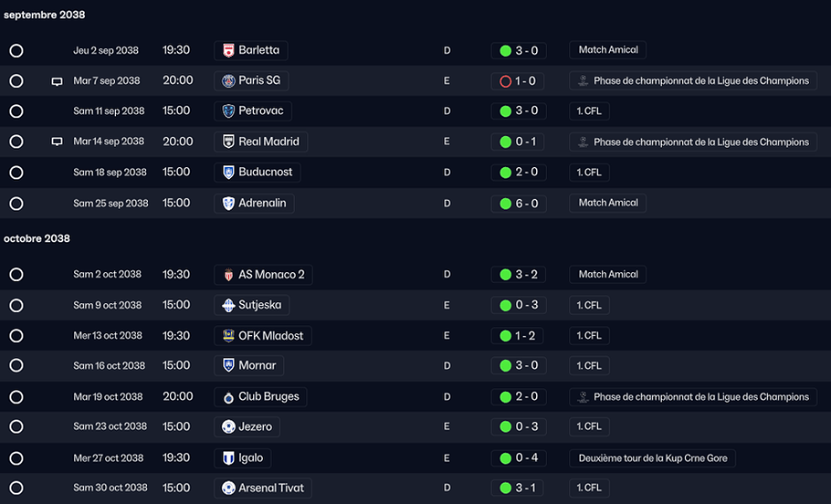Click the Real Madrid crest icon

[228, 142]
